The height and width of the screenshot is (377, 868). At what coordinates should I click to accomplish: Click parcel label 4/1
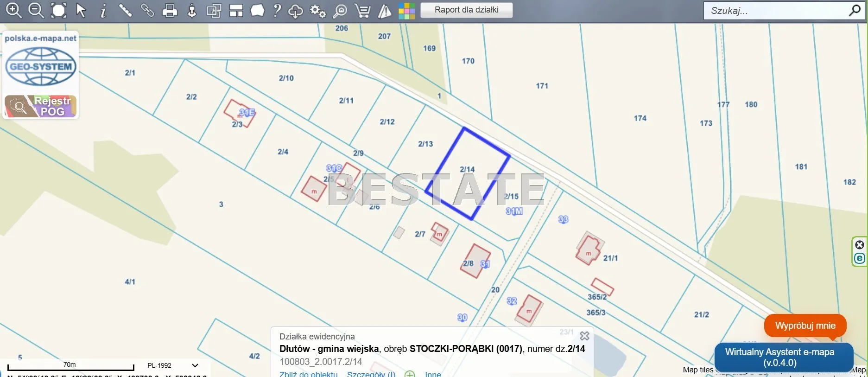point(130,281)
